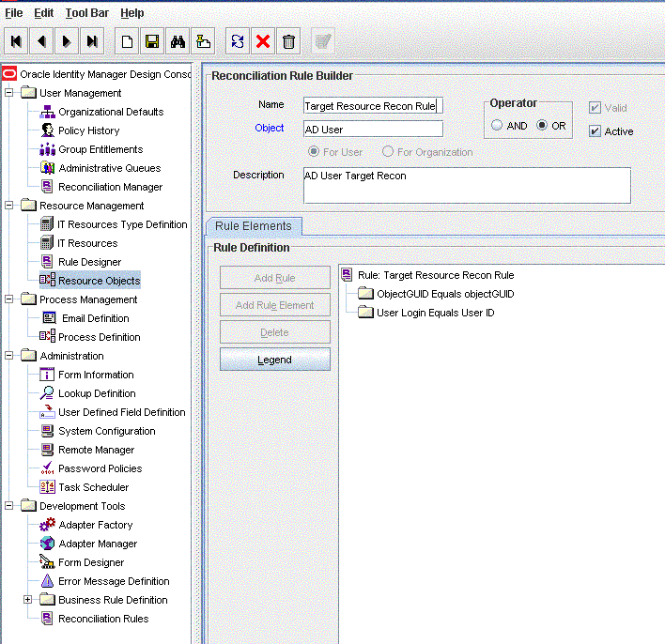Click the Add Rule button

(275, 278)
